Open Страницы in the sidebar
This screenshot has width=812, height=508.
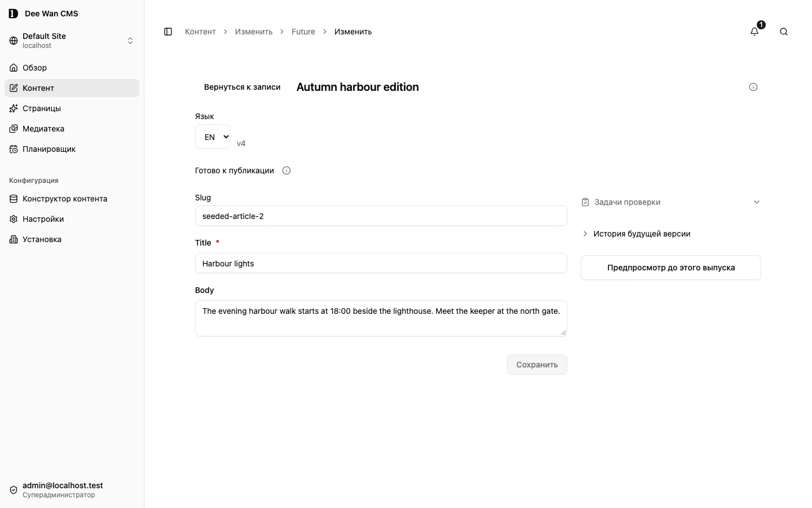(72, 108)
